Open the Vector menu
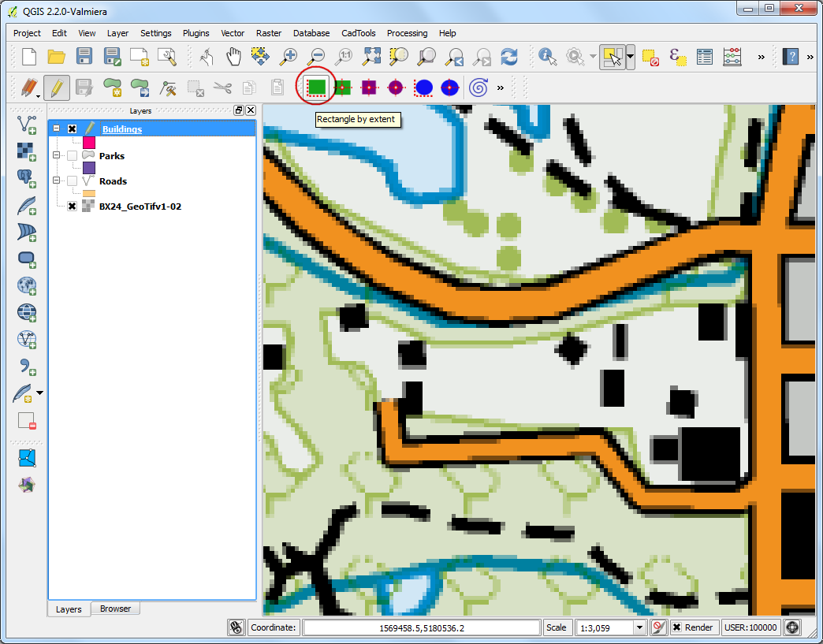This screenshot has width=823, height=644. (233, 33)
